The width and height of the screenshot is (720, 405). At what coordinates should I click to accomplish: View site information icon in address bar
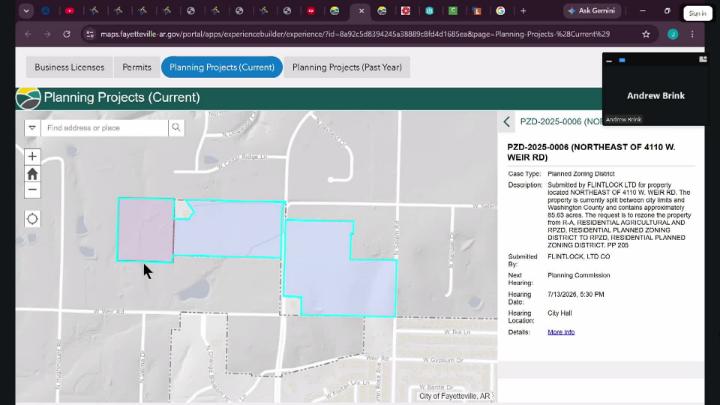(90, 34)
